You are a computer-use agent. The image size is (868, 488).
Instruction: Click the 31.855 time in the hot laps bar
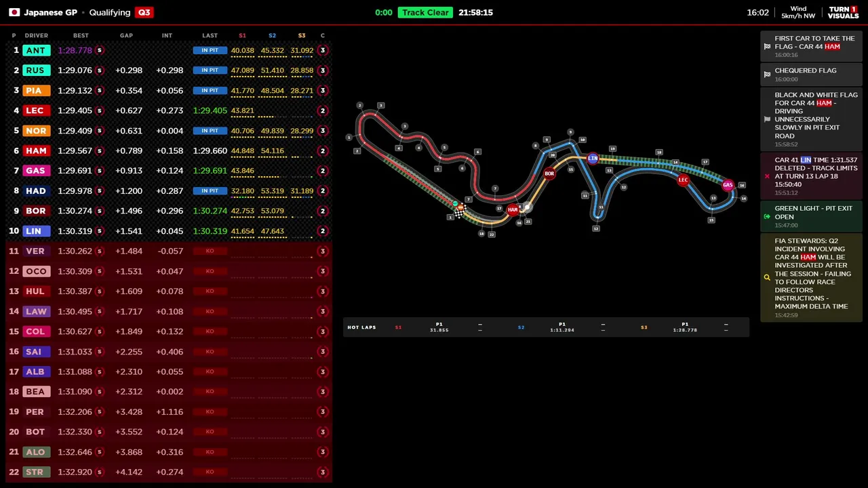(439, 330)
